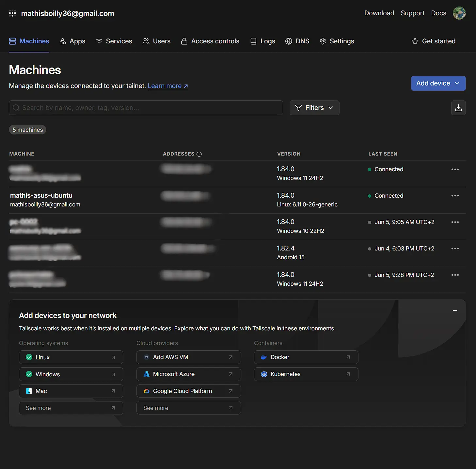Select the Google Cloud Platform option
The width and height of the screenshot is (476, 469).
click(x=188, y=391)
